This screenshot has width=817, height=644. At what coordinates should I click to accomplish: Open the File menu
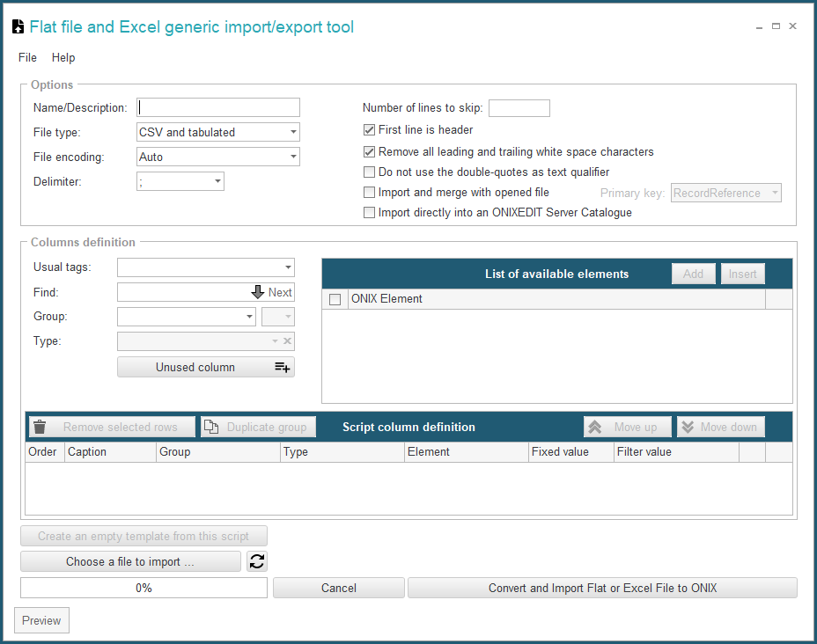coord(27,57)
